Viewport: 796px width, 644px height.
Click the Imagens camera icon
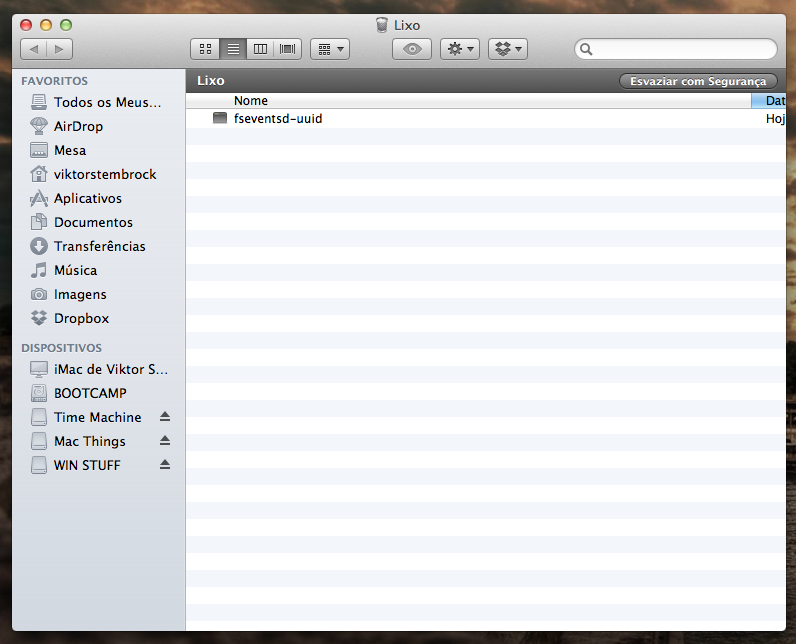click(39, 294)
